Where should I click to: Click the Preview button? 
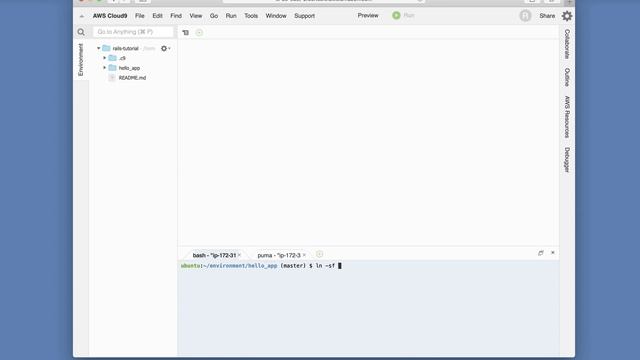pyautogui.click(x=368, y=16)
